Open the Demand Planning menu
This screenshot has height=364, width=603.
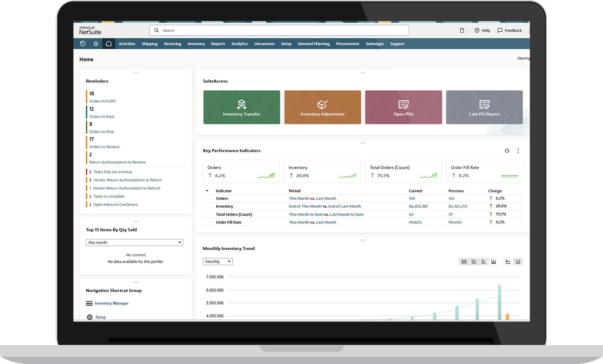[314, 44]
